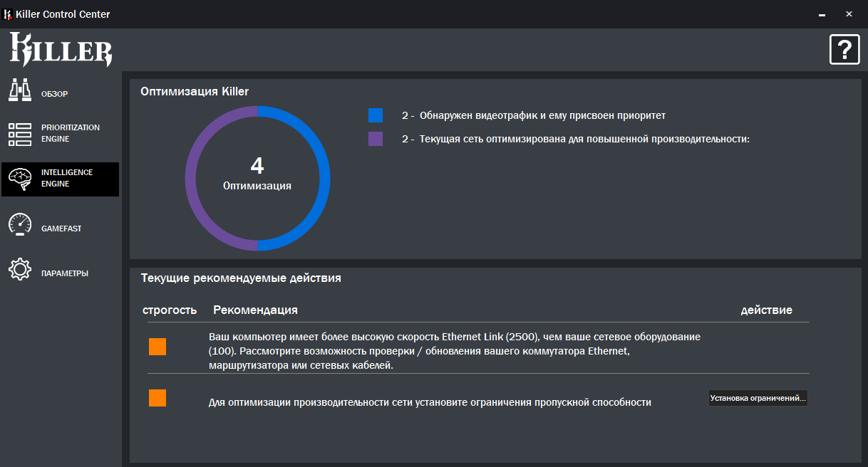The image size is (868, 467).
Task: Click the Killer app icon in title bar
Action: click(x=9, y=14)
